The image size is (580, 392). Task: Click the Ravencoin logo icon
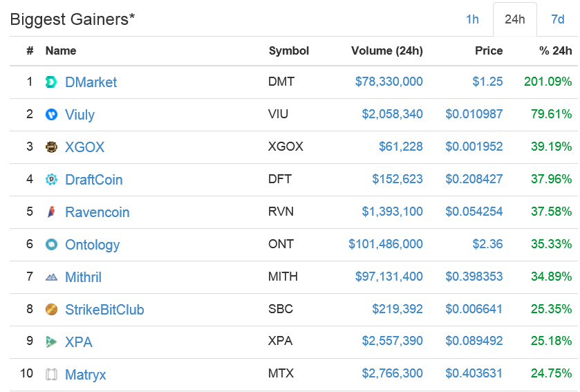click(51, 212)
